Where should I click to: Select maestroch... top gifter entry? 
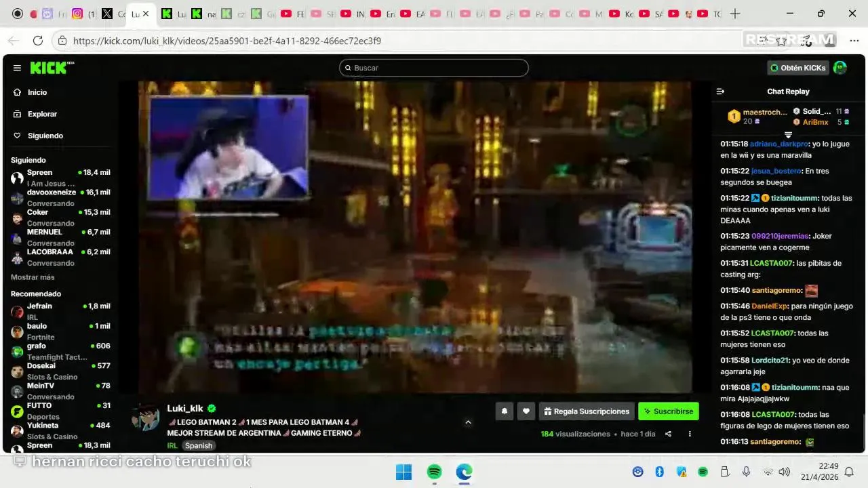tap(757, 116)
